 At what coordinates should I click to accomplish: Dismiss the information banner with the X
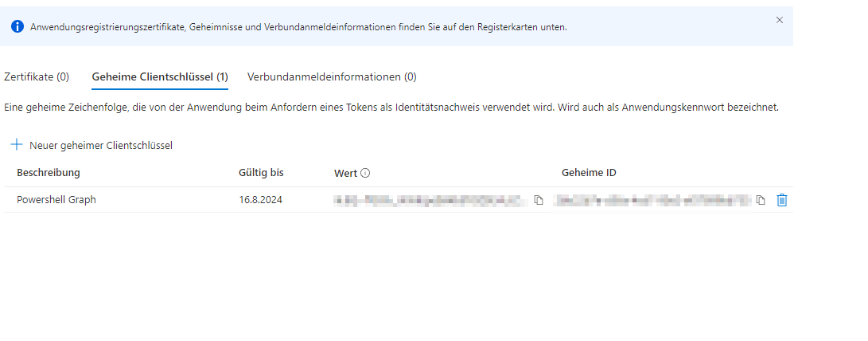pos(779,20)
